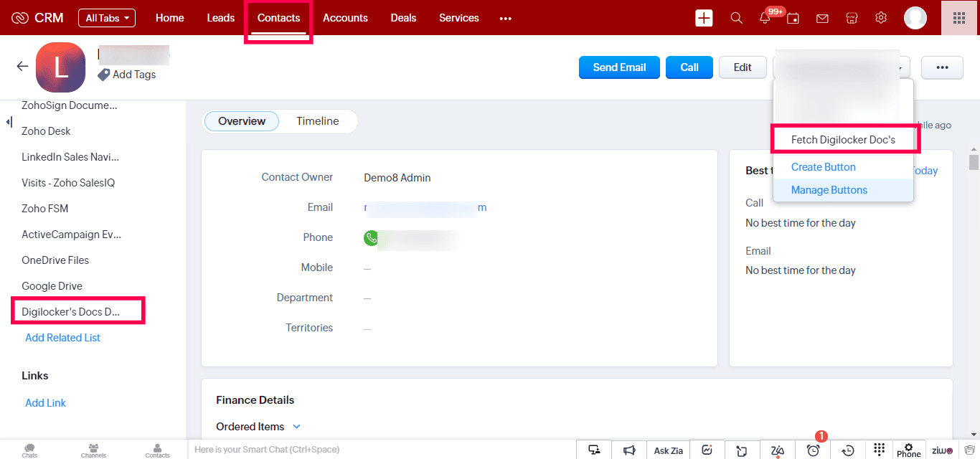Open the apps grid launcher
This screenshot has width=980, height=459.
(x=959, y=18)
